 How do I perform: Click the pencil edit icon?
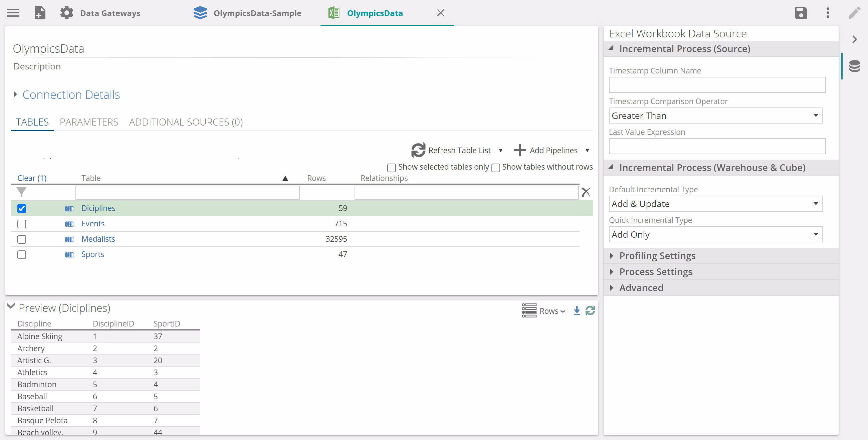pyautogui.click(x=854, y=13)
